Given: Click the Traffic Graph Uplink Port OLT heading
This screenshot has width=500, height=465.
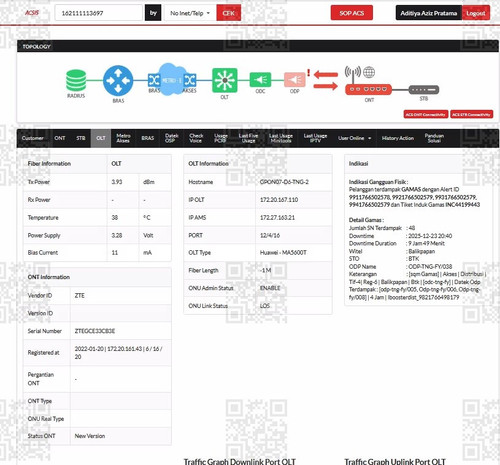Looking at the screenshot, I should click(395, 461).
